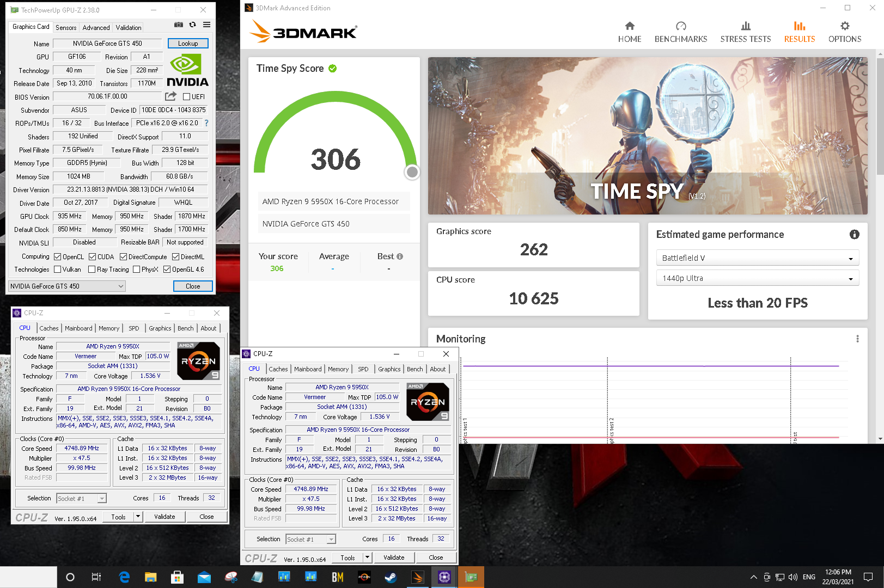Click Close button in active CPU-Z window
884x588 pixels.
point(436,558)
